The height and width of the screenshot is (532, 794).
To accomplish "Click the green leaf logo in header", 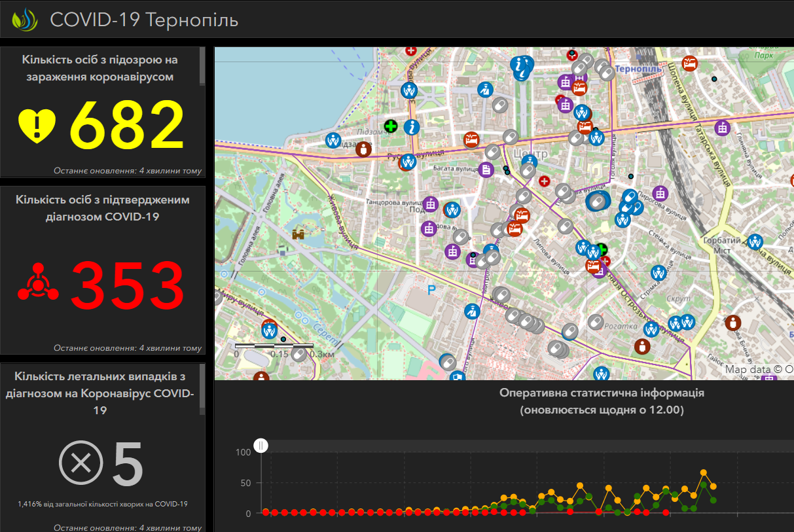I will pos(25,19).
